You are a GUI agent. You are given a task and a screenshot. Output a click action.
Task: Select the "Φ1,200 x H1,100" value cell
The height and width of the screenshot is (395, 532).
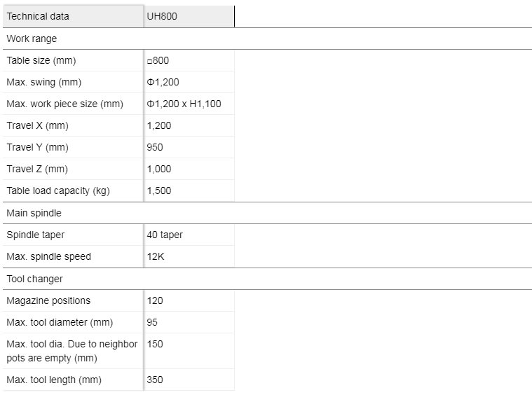click(x=184, y=104)
